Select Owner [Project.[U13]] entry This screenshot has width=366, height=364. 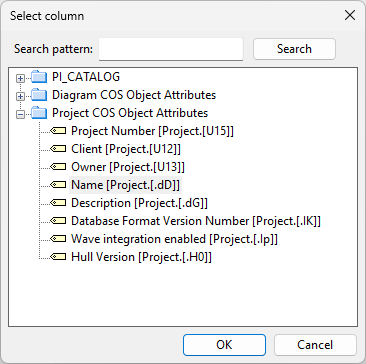[128, 167]
